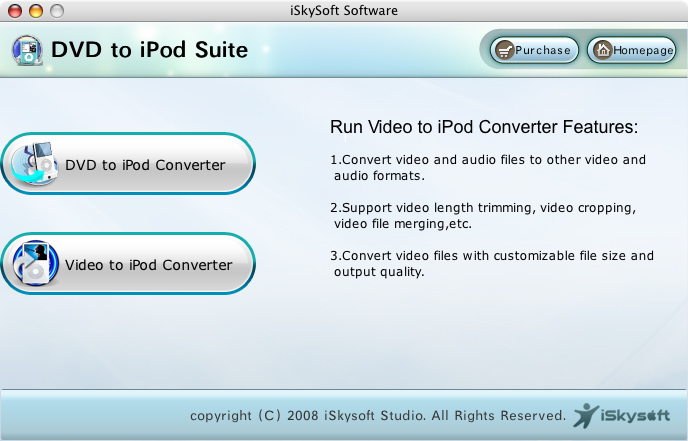Click the DVD disc with iPod icon
The image size is (688, 441).
tap(35, 163)
